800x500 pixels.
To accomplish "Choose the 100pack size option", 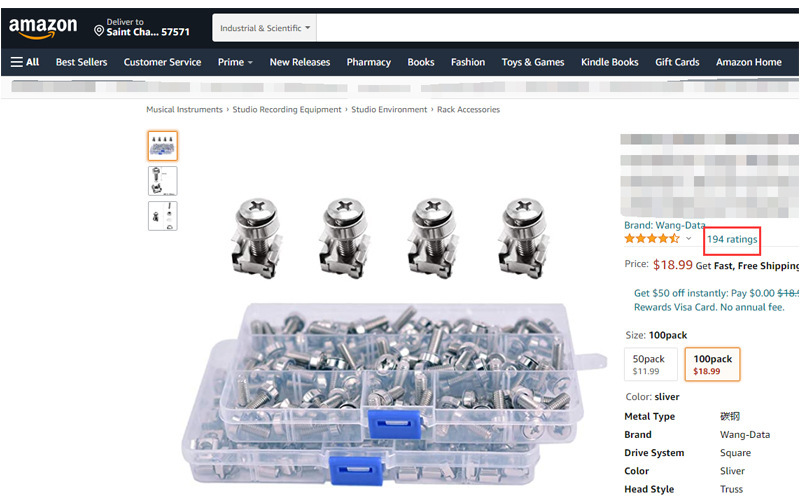I will (x=712, y=364).
